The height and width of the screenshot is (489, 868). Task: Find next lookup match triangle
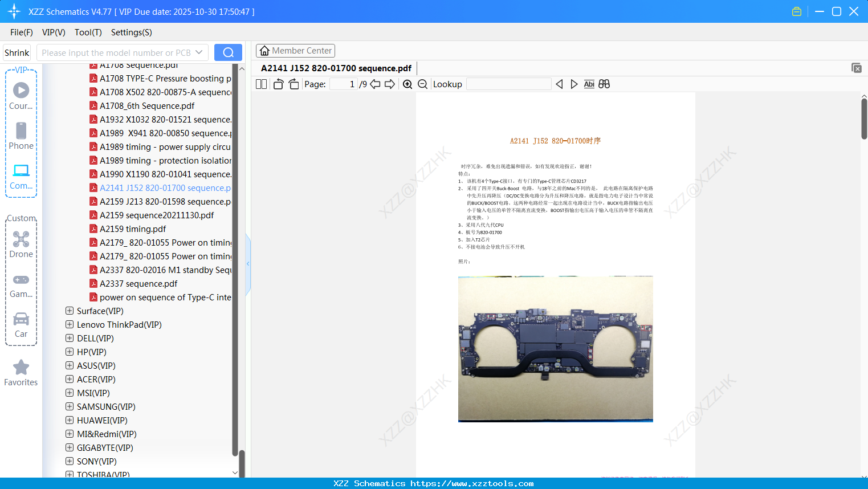pos(574,84)
